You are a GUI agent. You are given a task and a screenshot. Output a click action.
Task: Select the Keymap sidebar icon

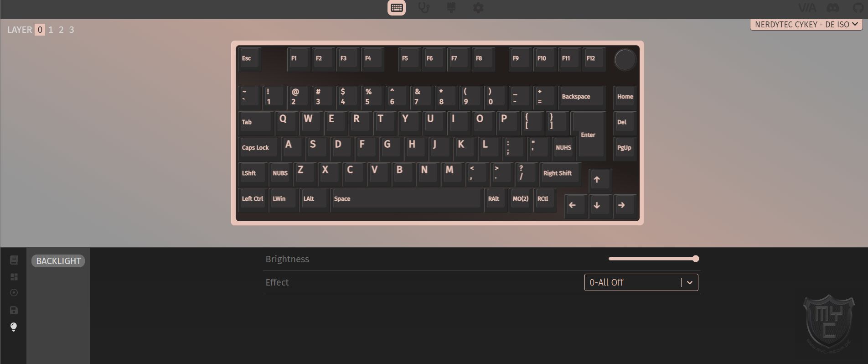[x=14, y=260]
